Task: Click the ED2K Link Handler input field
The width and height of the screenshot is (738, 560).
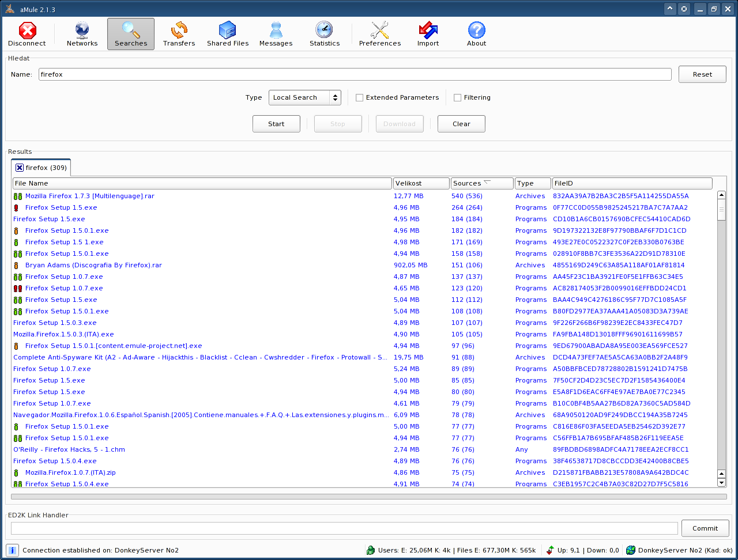Action: [344, 528]
